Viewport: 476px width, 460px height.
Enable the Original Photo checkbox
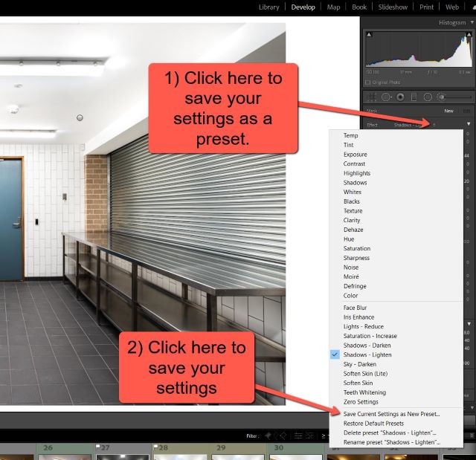[x=368, y=82]
